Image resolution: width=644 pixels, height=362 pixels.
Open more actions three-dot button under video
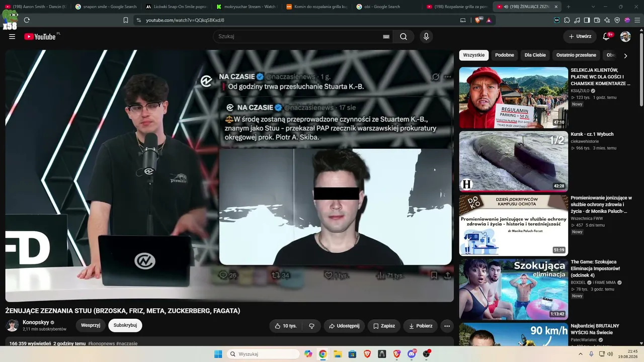click(x=447, y=326)
